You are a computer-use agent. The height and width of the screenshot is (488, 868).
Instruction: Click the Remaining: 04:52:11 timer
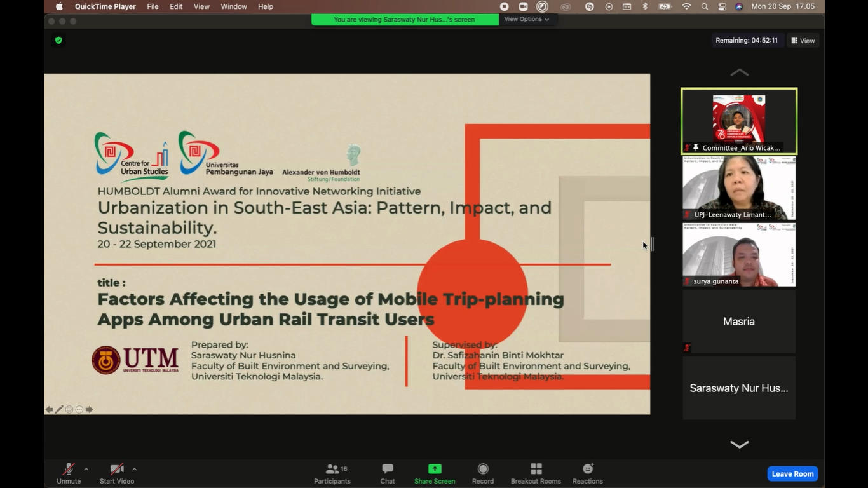pyautogui.click(x=747, y=41)
